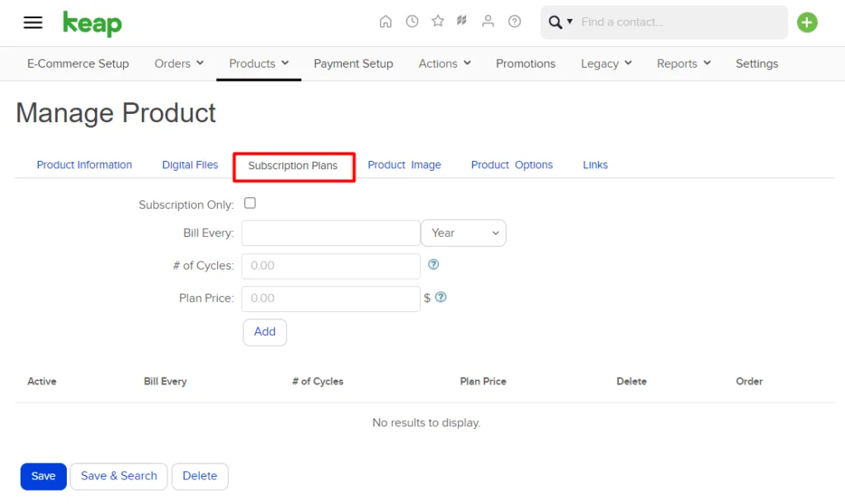Open Promotions page
This screenshot has height=504, width=845.
pos(526,64)
